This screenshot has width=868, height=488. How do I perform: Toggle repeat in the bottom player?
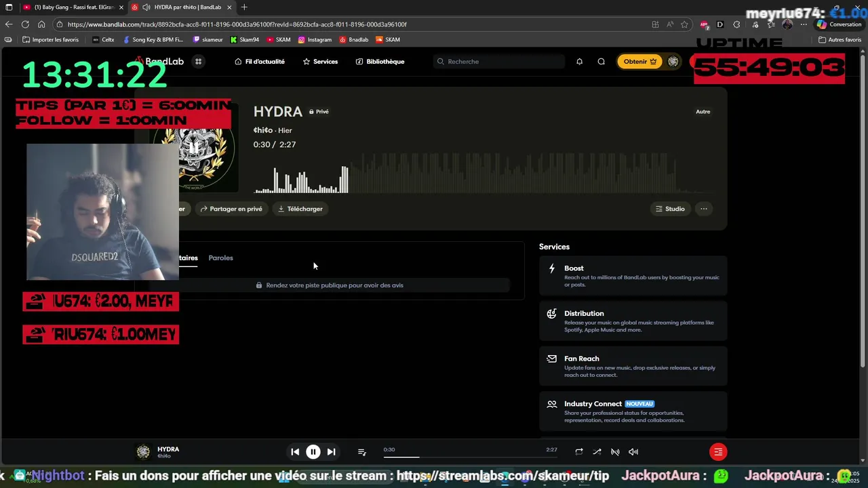coord(579,452)
